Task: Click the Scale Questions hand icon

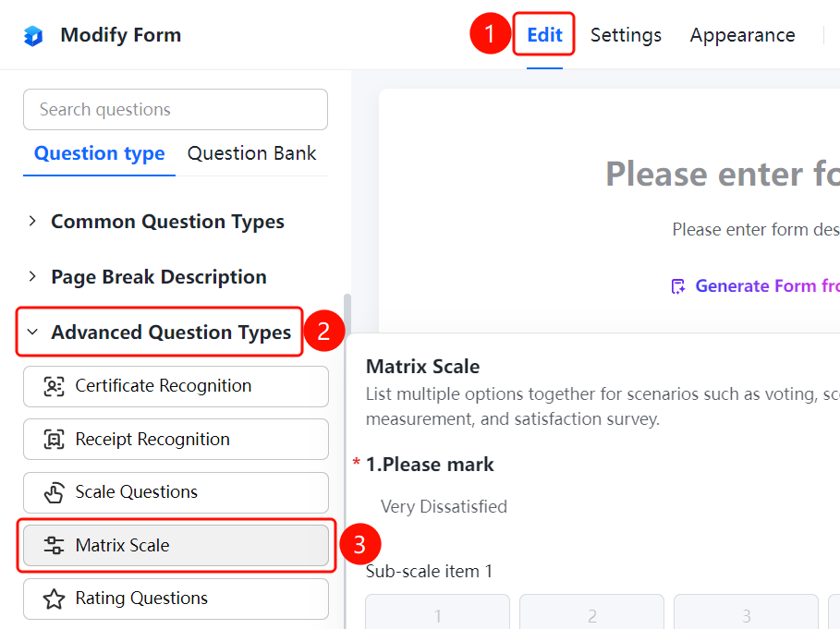Action: click(x=54, y=492)
